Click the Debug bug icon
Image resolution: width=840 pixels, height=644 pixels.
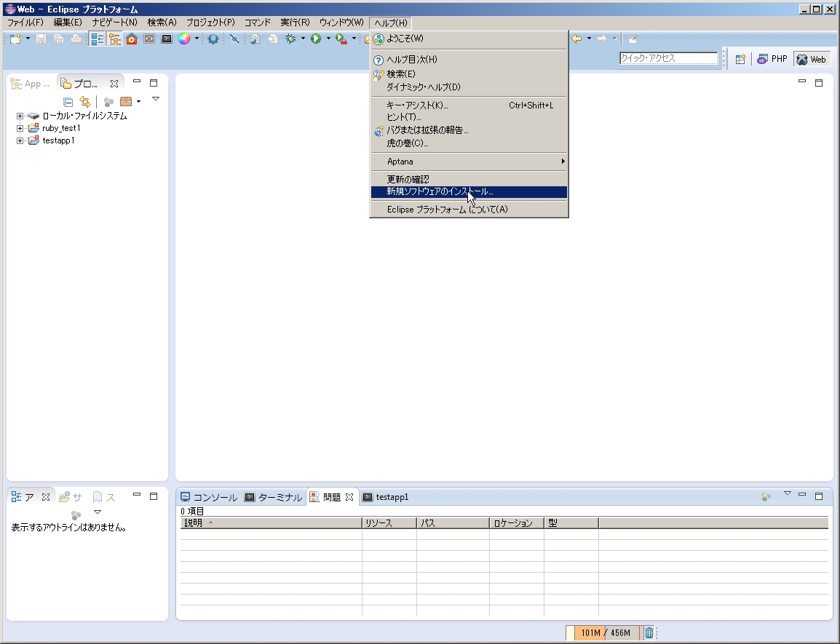(x=290, y=39)
